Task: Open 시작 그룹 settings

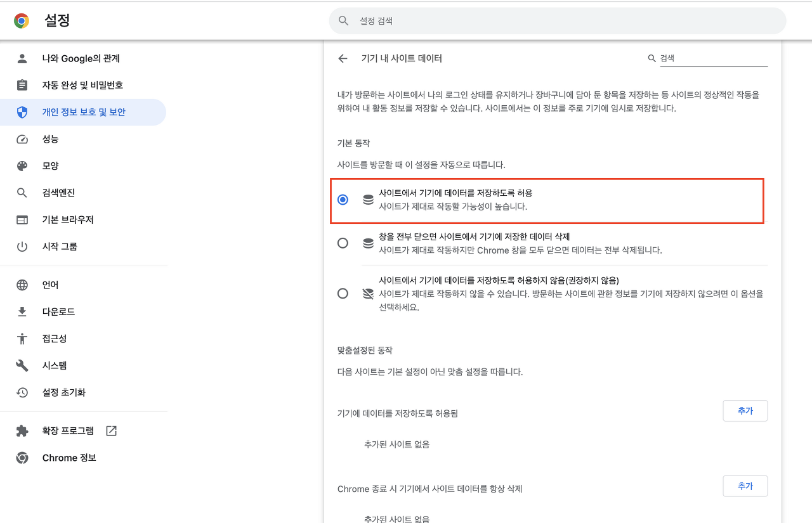Action: (x=83, y=246)
